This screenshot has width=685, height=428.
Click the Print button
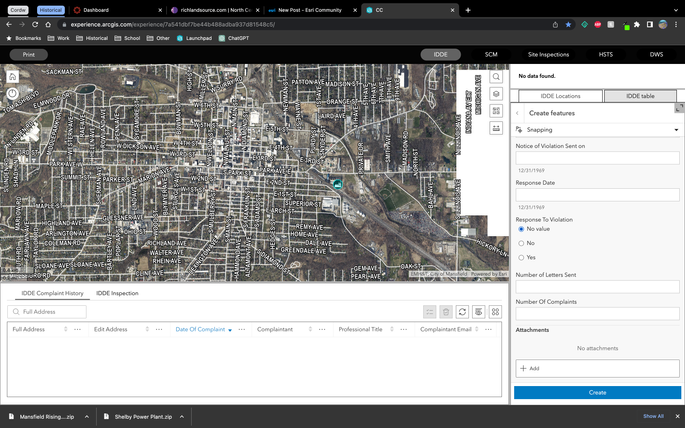[29, 55]
